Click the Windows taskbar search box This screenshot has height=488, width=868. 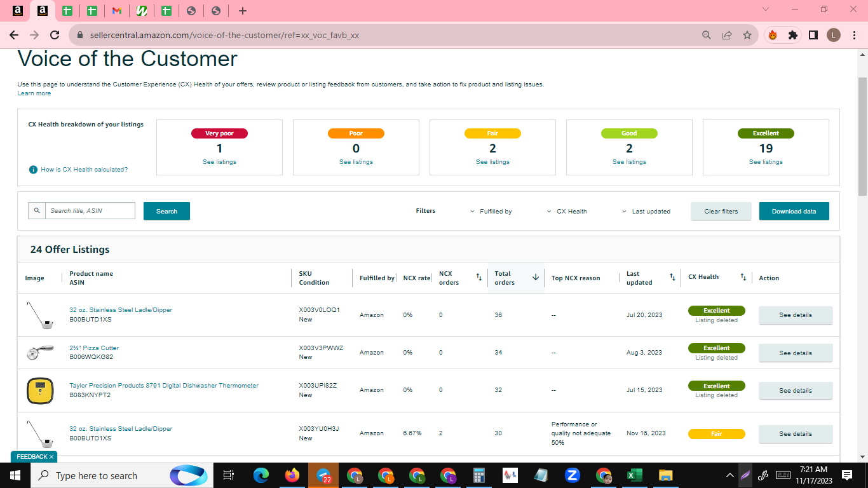pyautogui.click(x=122, y=475)
